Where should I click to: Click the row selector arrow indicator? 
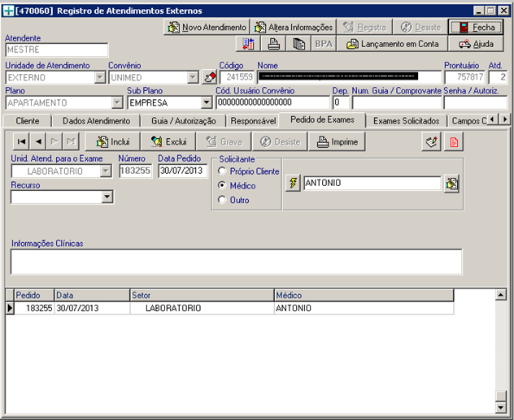pos(10,308)
